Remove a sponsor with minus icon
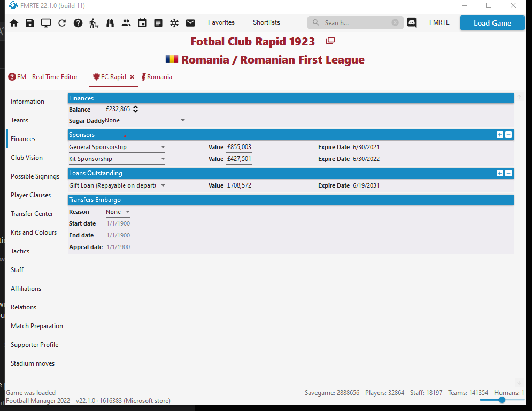 click(508, 135)
